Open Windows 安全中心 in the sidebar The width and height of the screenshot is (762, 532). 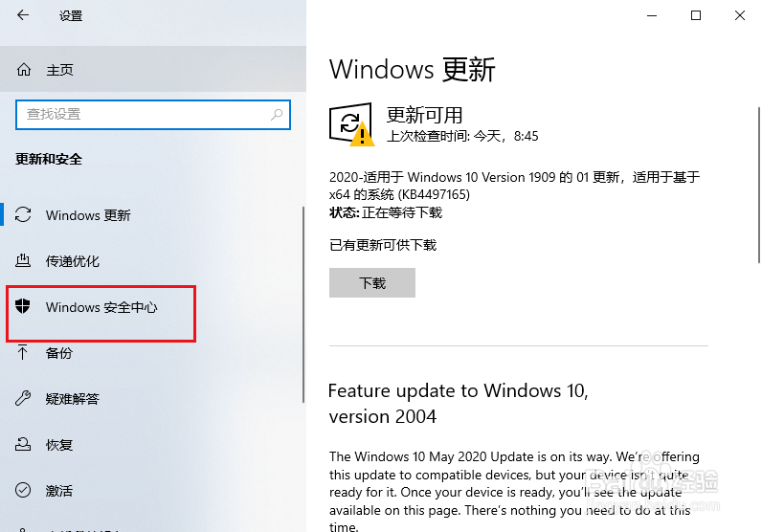pyautogui.click(x=153, y=307)
